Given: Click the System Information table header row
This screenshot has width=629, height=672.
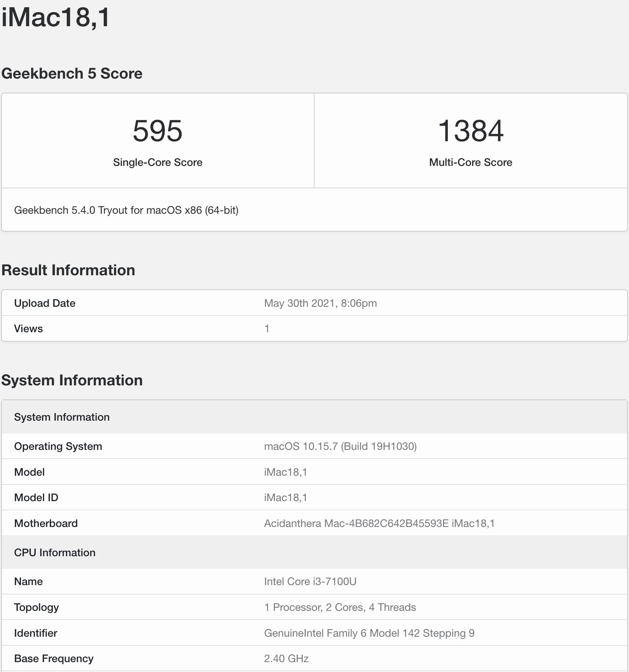Looking at the screenshot, I should (314, 417).
